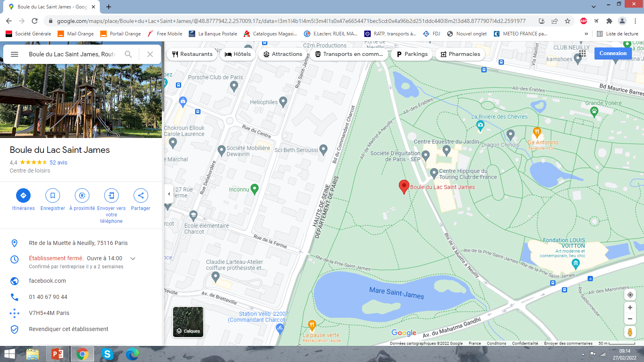This screenshot has height=362, width=644.
Task: Open the La Banque Postale bookmark
Action: (x=213, y=34)
